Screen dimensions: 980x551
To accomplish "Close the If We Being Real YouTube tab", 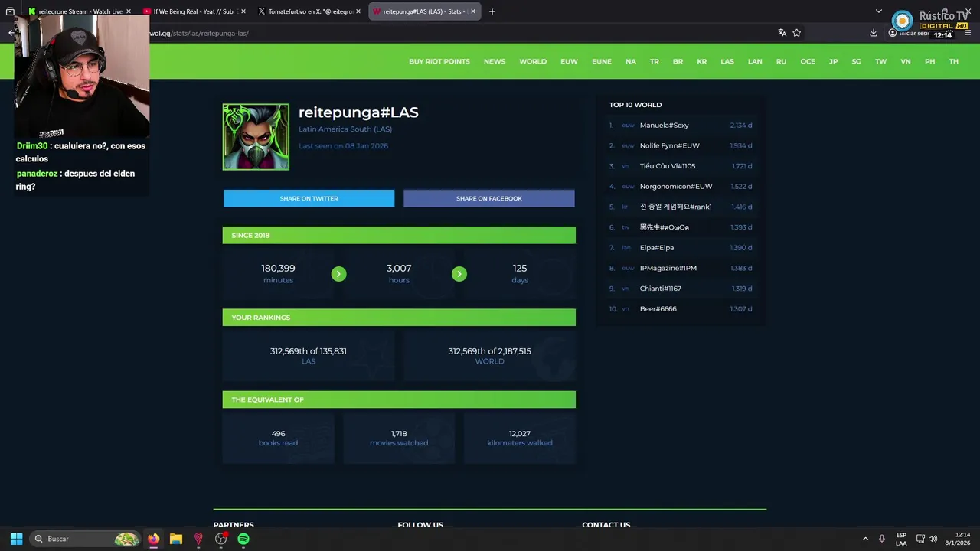I will click(x=243, y=11).
